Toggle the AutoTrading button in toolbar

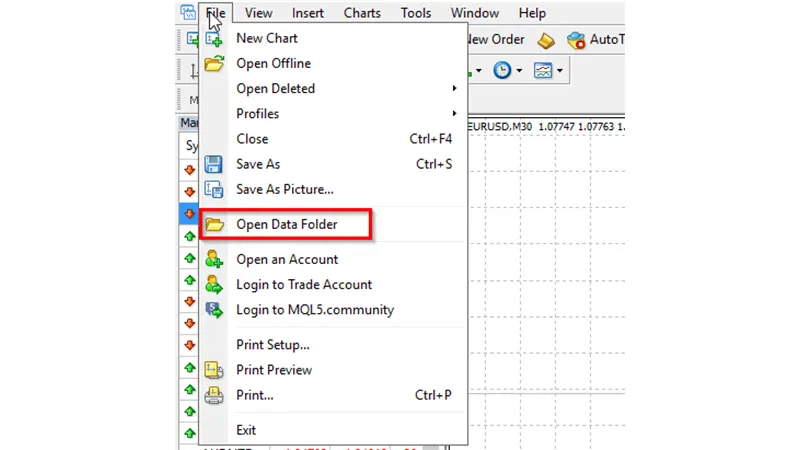(595, 40)
